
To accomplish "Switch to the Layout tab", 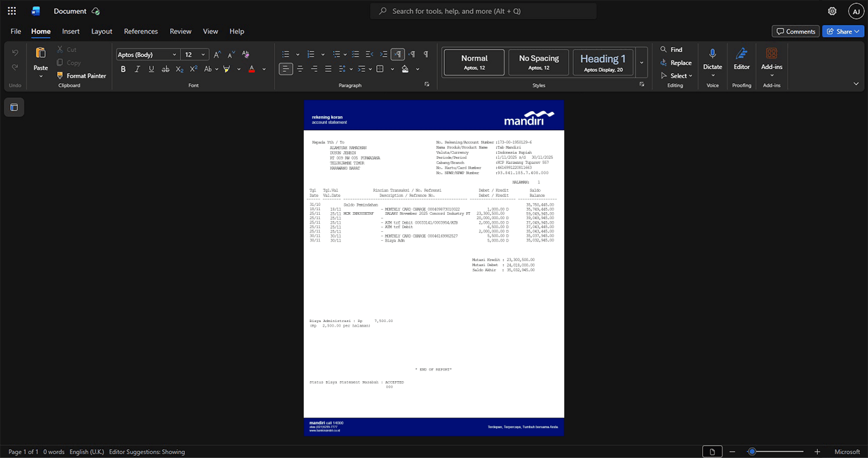I will (x=102, y=31).
